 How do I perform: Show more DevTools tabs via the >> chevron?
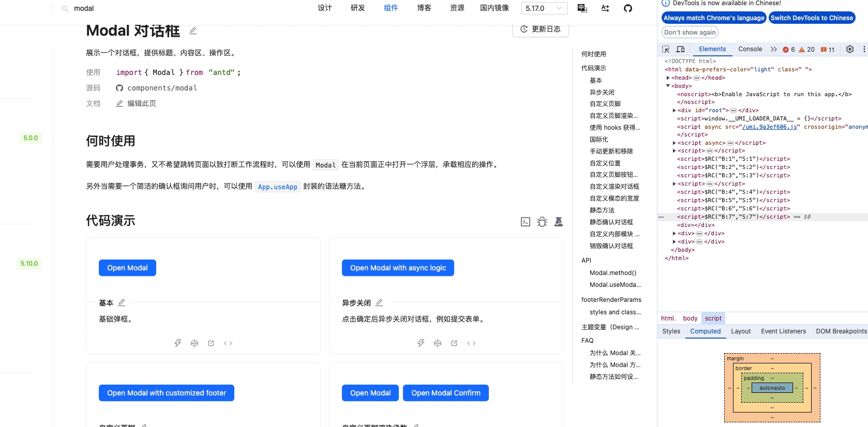(x=774, y=49)
